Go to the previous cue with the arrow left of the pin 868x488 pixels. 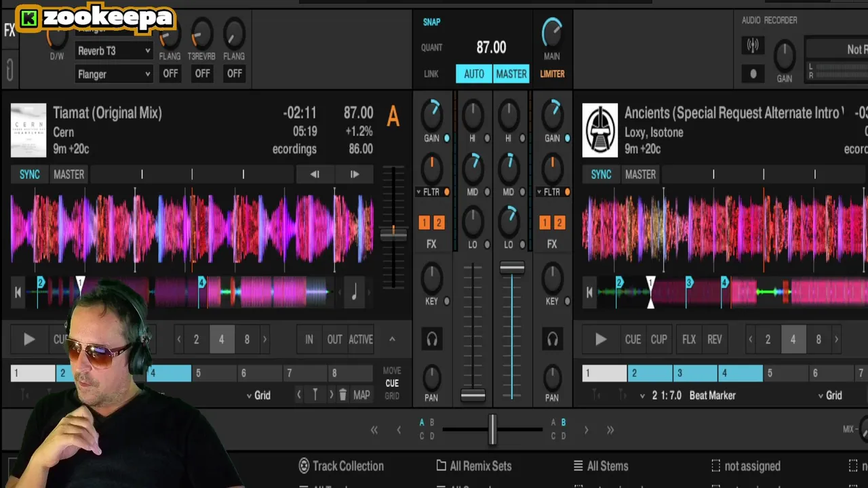(299, 395)
